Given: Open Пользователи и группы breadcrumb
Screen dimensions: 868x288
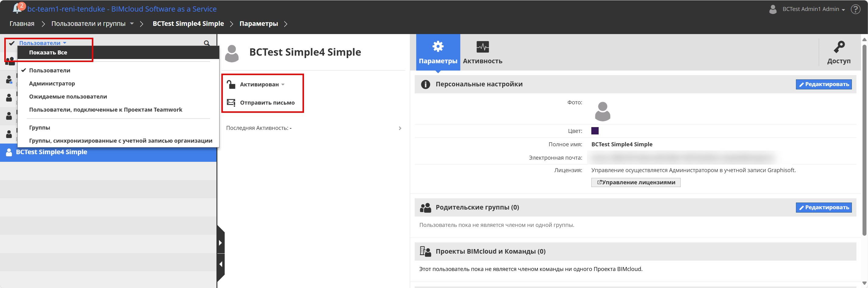Looking at the screenshot, I should pos(88,24).
